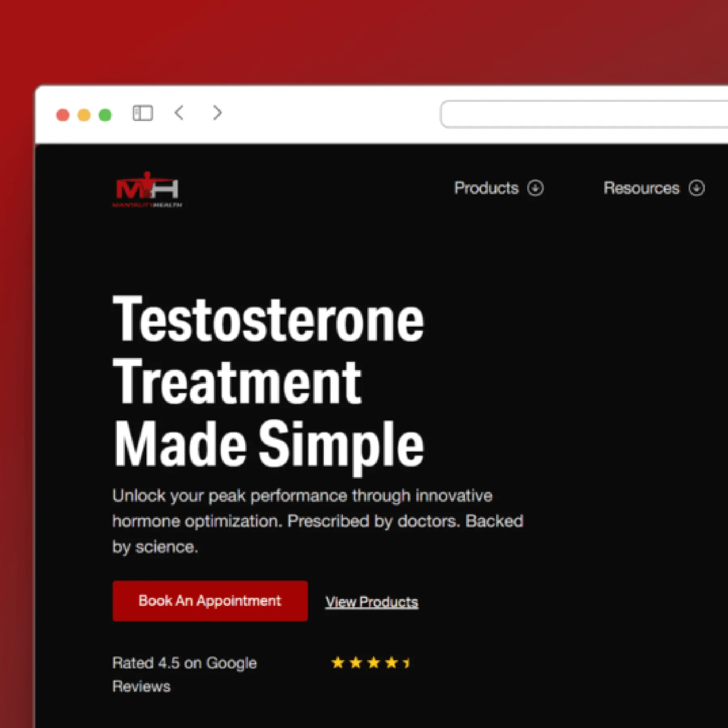This screenshot has height=728, width=728.
Task: Open the Products menu
Action: coord(486,188)
